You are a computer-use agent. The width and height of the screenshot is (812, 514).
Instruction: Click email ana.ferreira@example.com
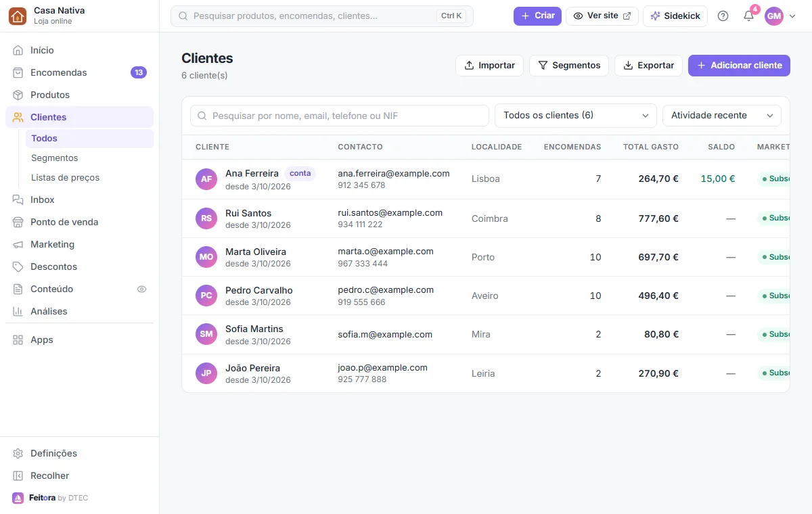(x=394, y=173)
